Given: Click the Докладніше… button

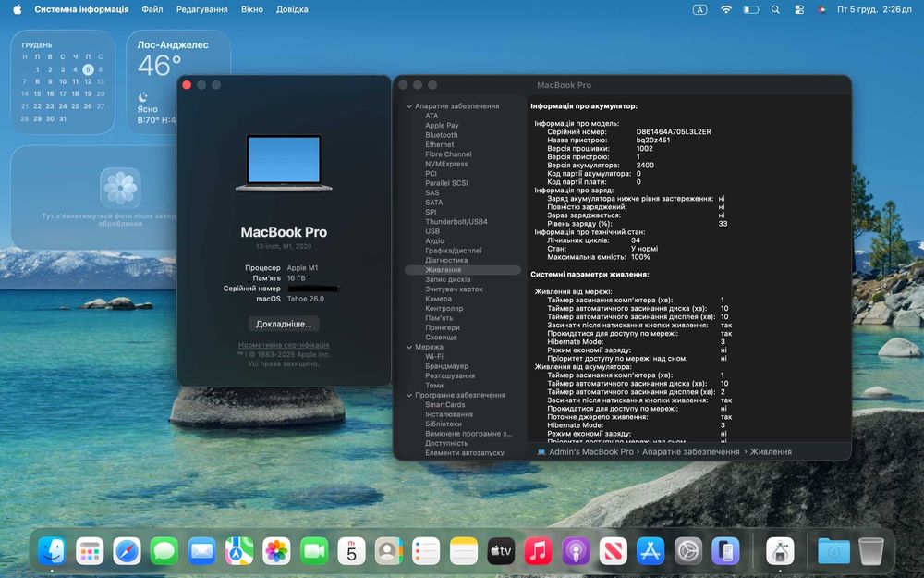Looking at the screenshot, I should coord(284,324).
